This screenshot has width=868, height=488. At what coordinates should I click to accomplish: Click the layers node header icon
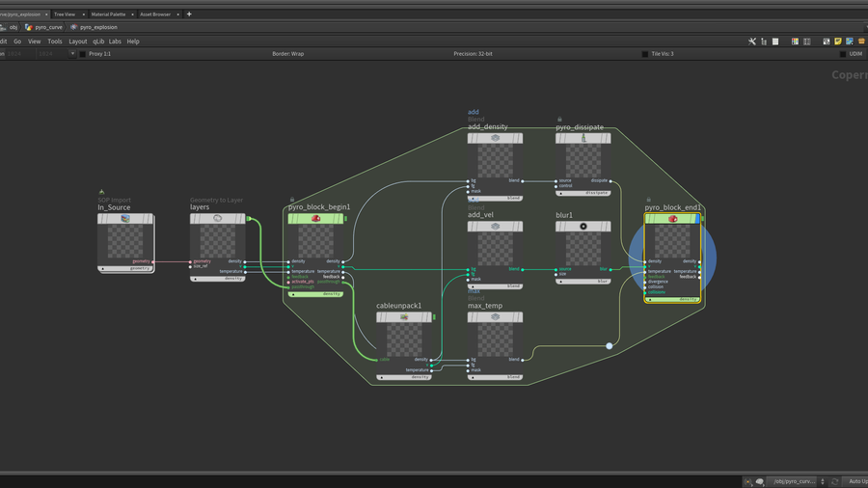(218, 219)
